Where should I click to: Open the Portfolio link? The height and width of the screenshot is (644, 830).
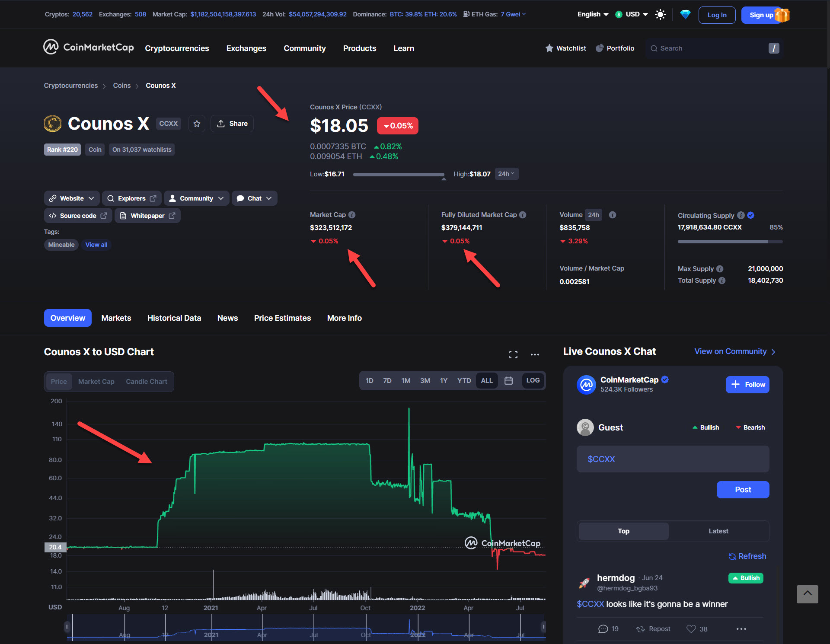point(615,48)
